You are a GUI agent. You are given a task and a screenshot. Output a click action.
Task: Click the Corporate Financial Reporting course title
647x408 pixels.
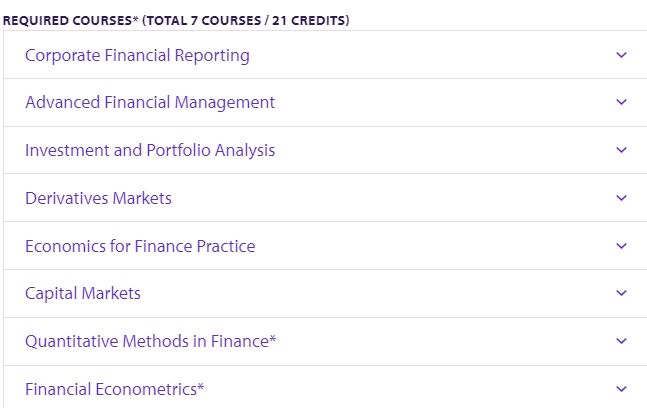[137, 55]
